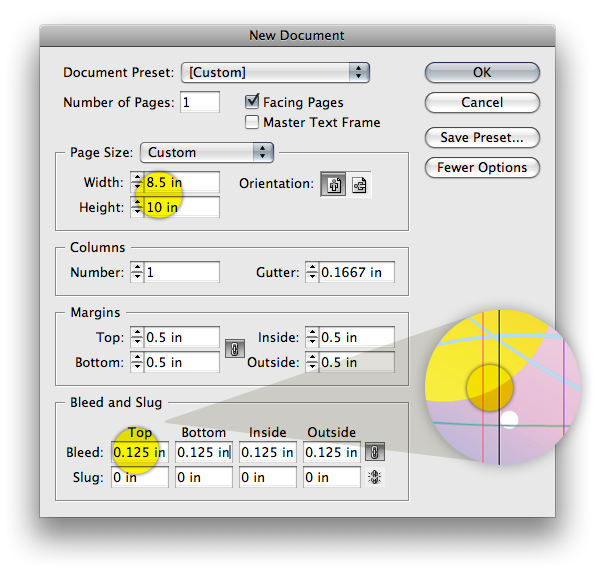Image resolution: width=595 pixels, height=572 pixels.
Task: Click the Height stepper arrows
Action: 137,207
